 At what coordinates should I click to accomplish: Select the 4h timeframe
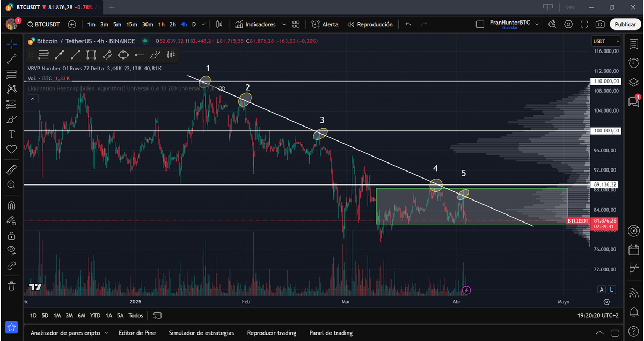tap(184, 24)
